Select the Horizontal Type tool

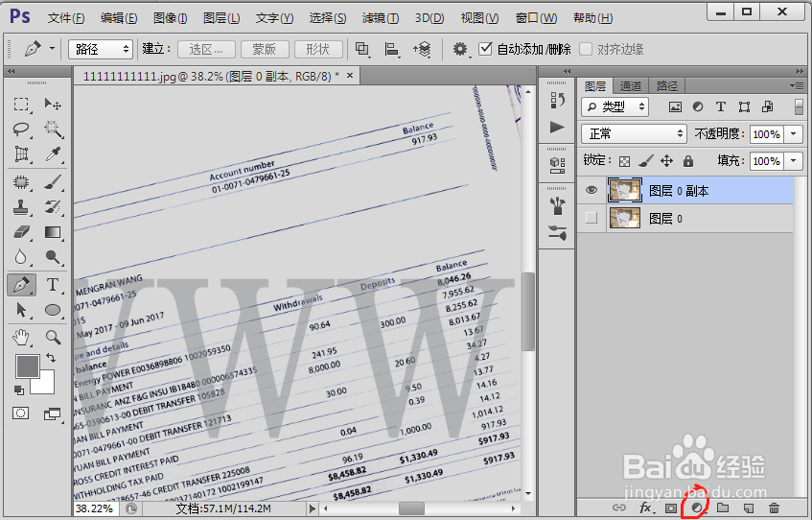point(53,285)
